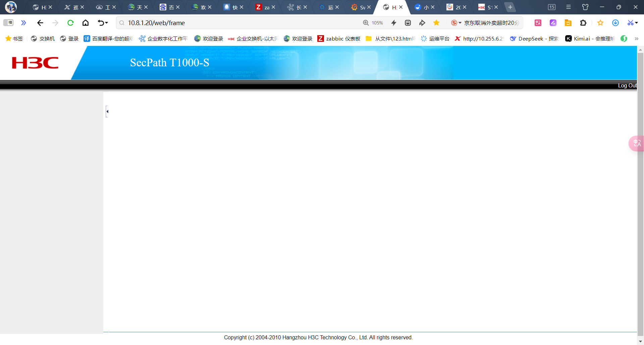Screen dimensions: 644x345
Task: Close the 欢 tab
Action: click(210, 7)
